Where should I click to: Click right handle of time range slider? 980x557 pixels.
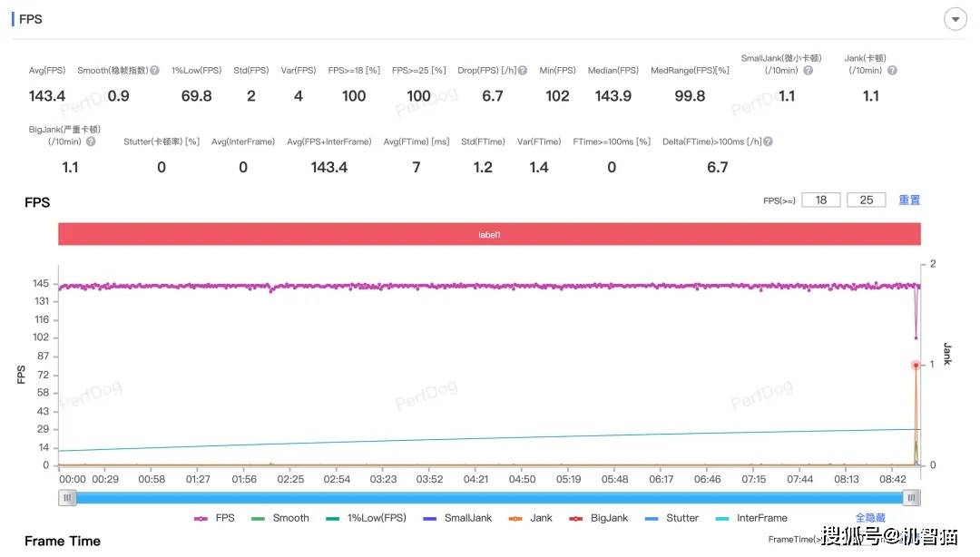coord(911,498)
